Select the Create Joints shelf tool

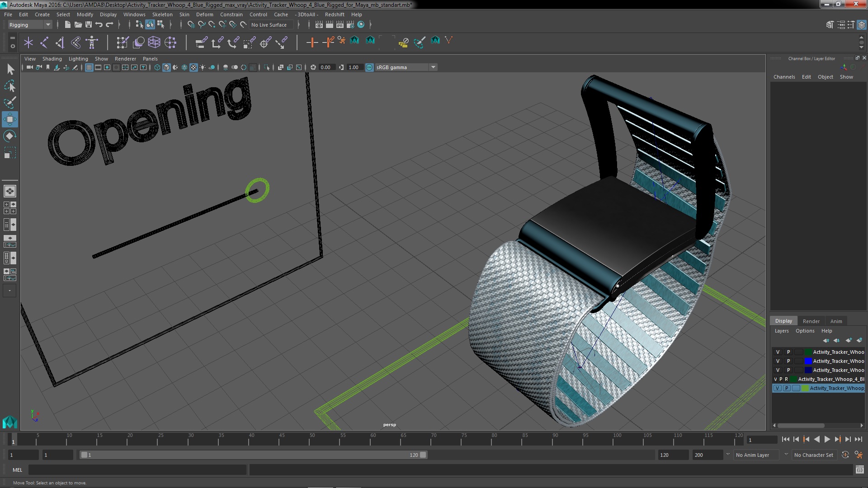(x=44, y=42)
